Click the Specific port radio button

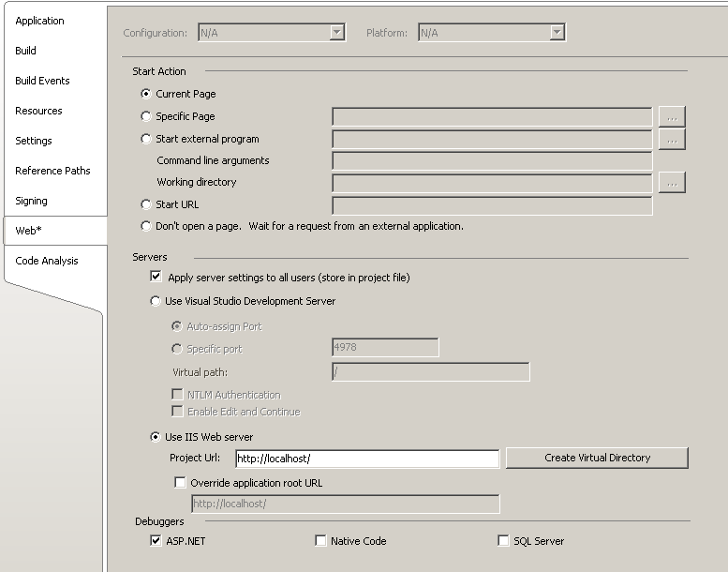coord(177,349)
